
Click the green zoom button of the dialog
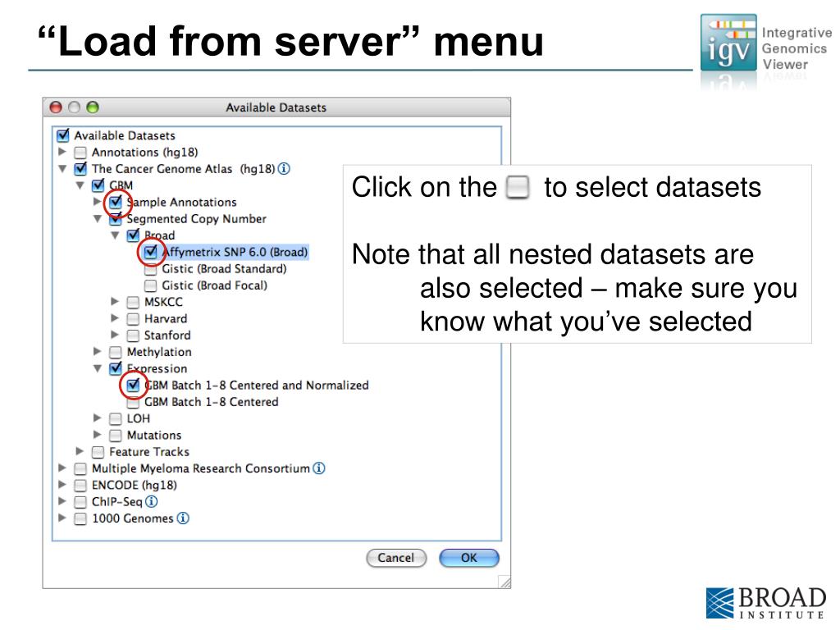click(93, 107)
